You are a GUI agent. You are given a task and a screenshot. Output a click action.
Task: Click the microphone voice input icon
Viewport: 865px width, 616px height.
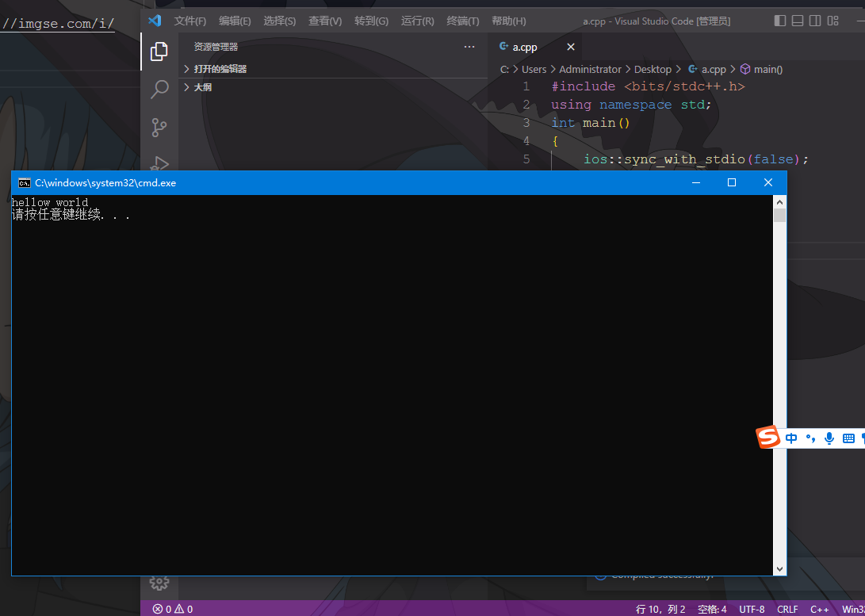click(x=829, y=438)
